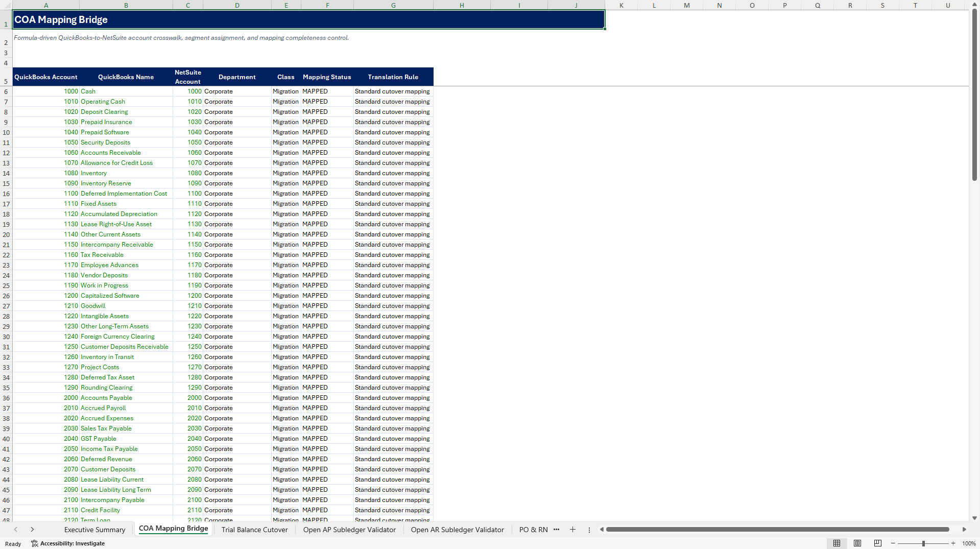
Task: Switch to Page Break Preview icon
Action: (877, 543)
